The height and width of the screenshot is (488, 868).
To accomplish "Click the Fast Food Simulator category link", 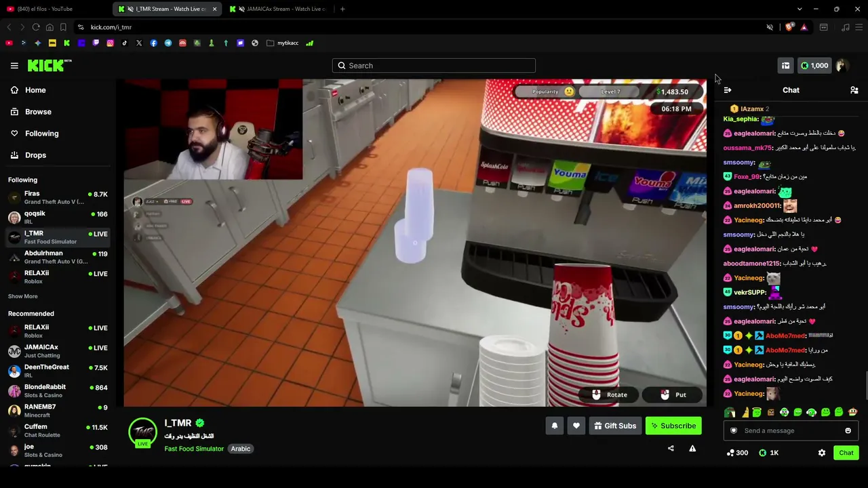I will [194, 449].
